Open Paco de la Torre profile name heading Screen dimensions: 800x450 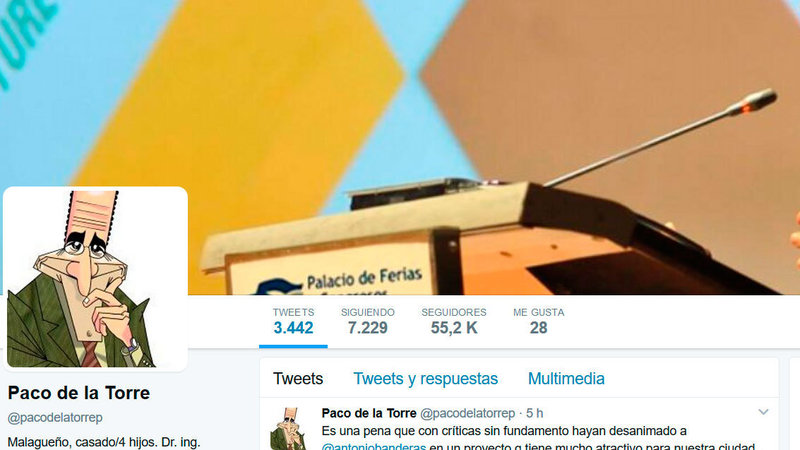tap(79, 393)
